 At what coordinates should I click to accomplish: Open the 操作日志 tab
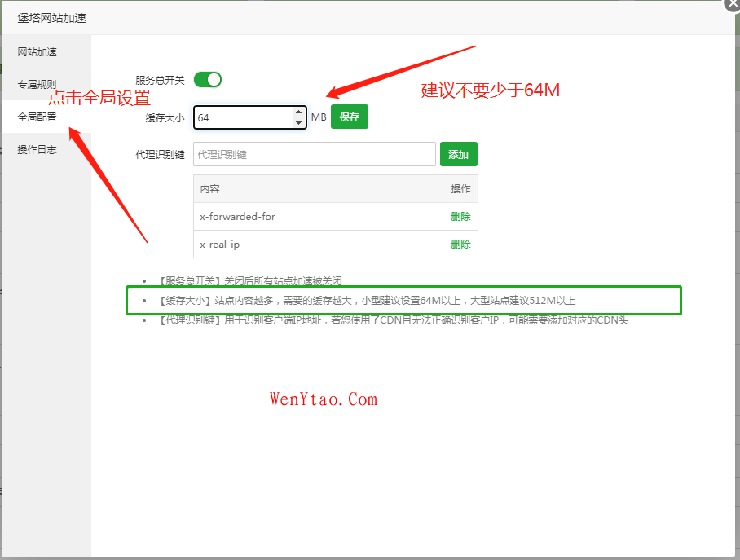[x=37, y=150]
